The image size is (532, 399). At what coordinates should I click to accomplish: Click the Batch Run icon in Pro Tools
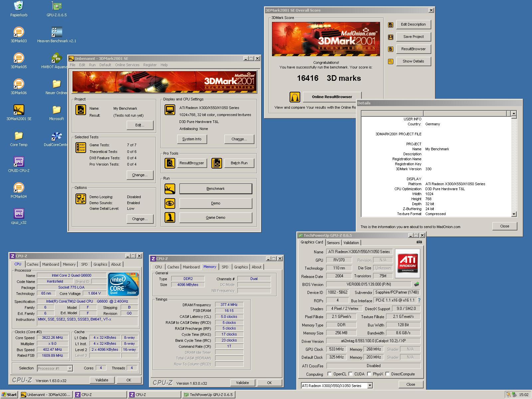coord(217,163)
